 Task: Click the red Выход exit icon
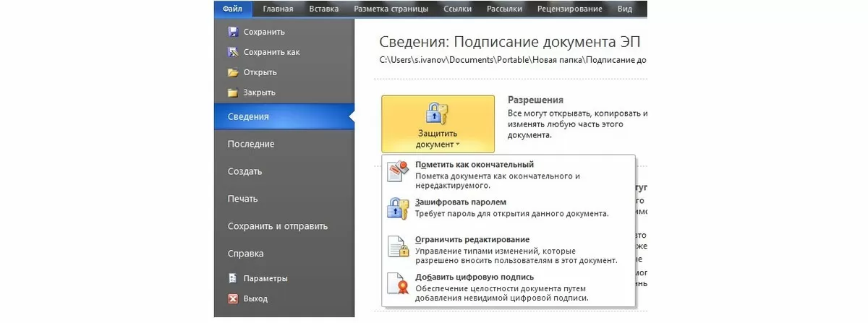tap(233, 298)
